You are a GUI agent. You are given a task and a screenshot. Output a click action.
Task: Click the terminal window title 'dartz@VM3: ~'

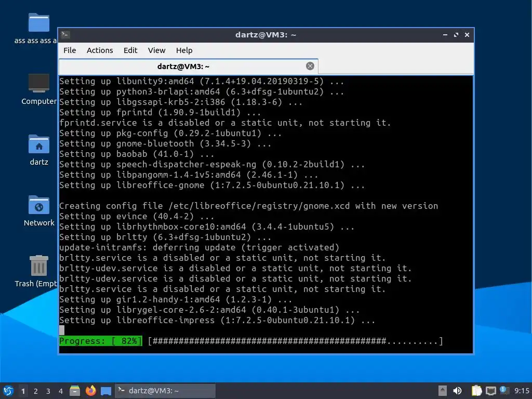tap(265, 35)
